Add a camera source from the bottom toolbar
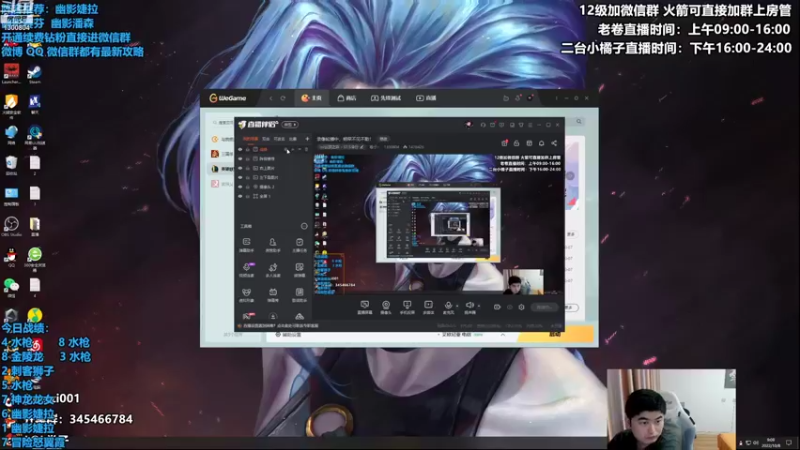Image resolution: width=800 pixels, height=450 pixels. [386, 307]
